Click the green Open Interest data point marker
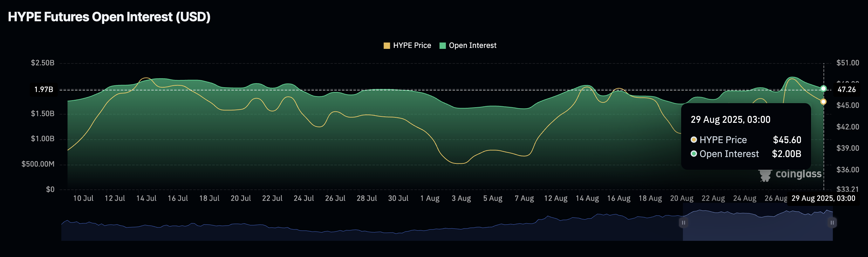 click(823, 89)
